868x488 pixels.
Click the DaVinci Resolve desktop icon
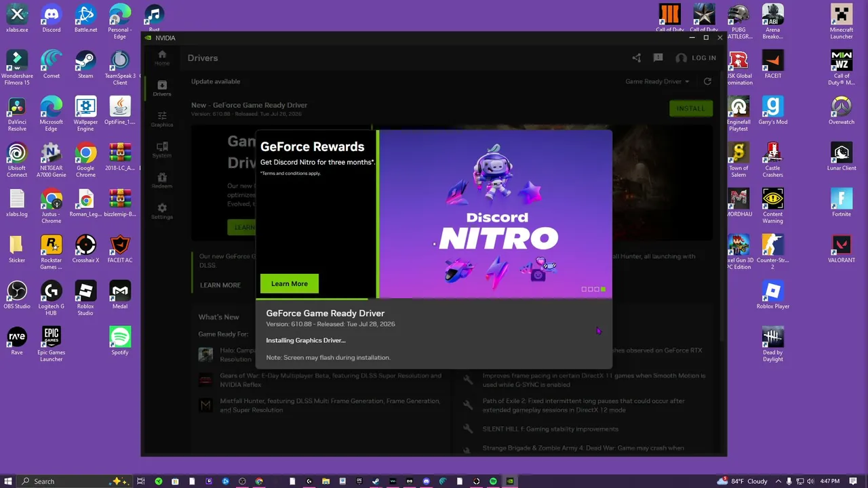point(17,113)
